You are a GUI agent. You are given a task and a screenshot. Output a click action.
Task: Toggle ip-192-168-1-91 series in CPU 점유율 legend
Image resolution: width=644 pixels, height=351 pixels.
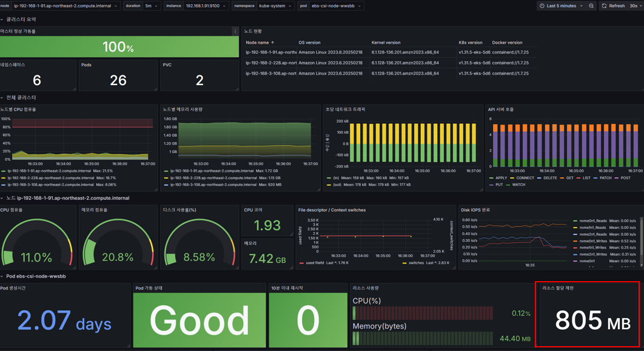pos(49,171)
